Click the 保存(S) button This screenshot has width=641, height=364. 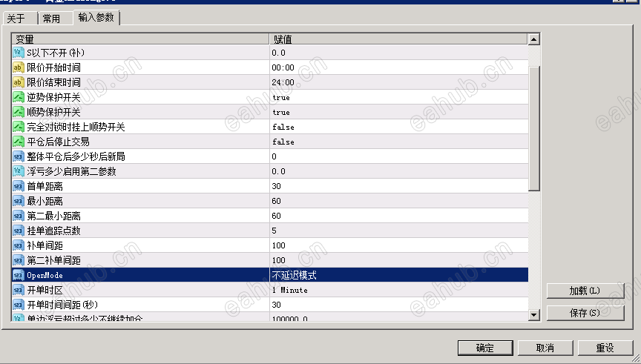(x=585, y=313)
